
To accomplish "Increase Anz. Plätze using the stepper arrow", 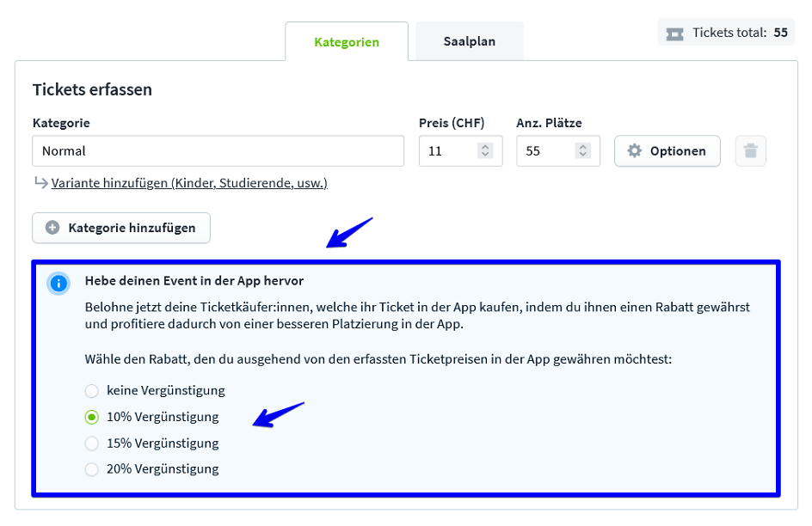I will (x=583, y=146).
